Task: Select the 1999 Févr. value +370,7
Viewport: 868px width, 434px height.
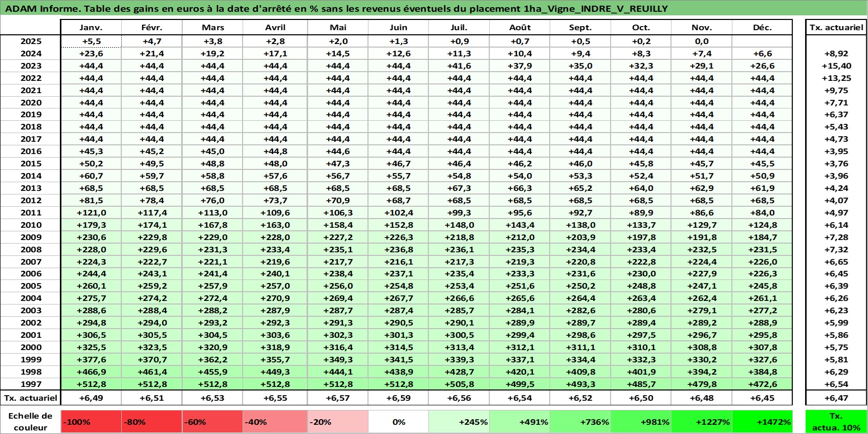Action: pyautogui.click(x=152, y=359)
